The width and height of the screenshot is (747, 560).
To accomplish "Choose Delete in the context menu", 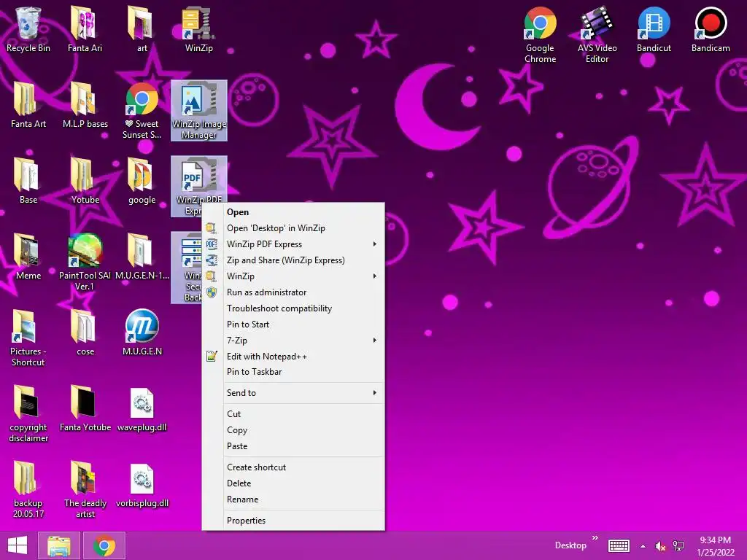I will click(293, 483).
